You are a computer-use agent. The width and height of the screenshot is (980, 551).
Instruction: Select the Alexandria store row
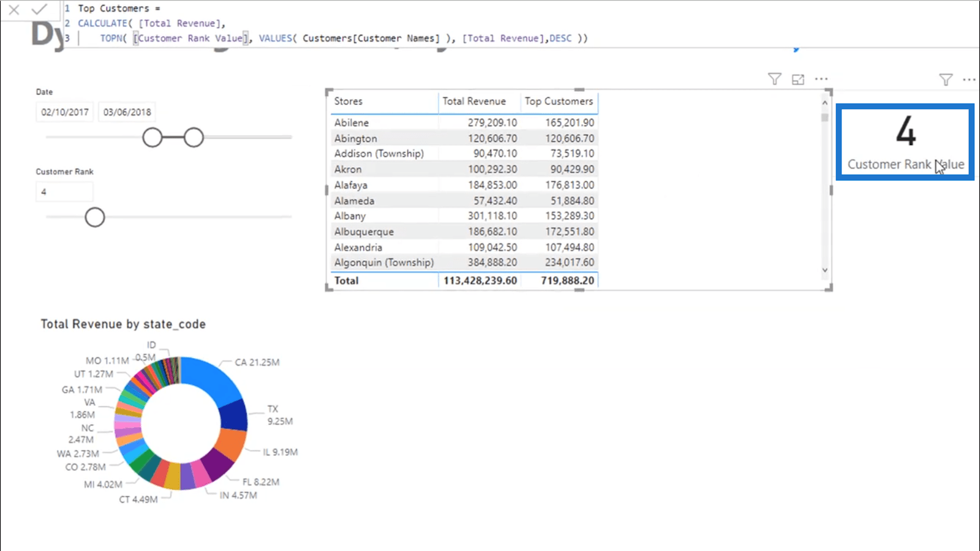[464, 247]
